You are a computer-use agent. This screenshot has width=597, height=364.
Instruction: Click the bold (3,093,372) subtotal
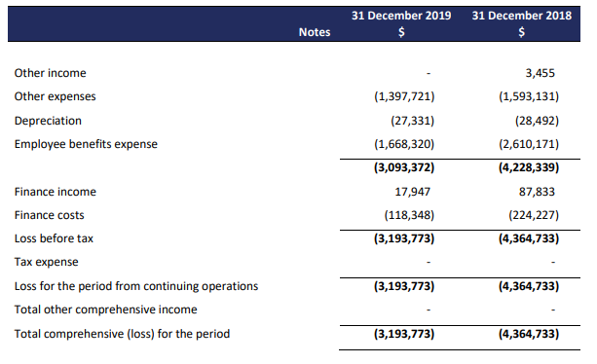pos(404,167)
